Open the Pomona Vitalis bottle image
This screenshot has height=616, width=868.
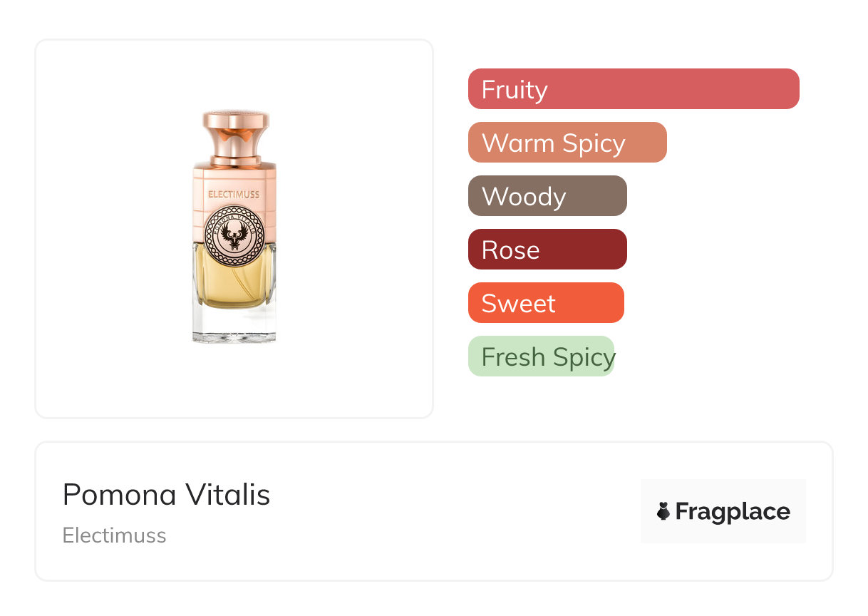[x=234, y=227]
